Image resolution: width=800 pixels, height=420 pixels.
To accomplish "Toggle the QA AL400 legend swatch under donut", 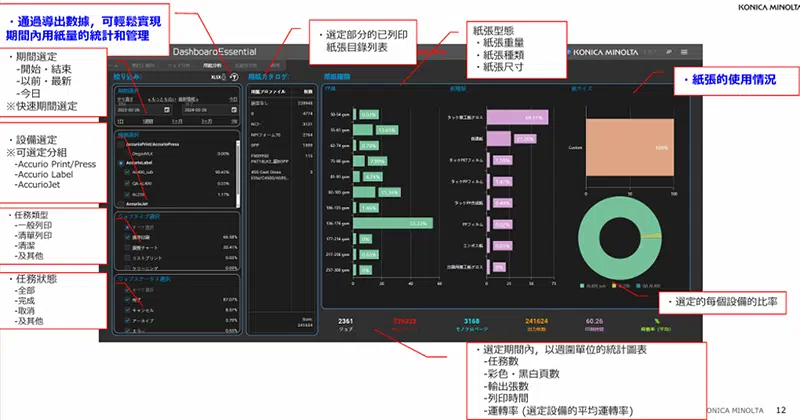I will [639, 286].
